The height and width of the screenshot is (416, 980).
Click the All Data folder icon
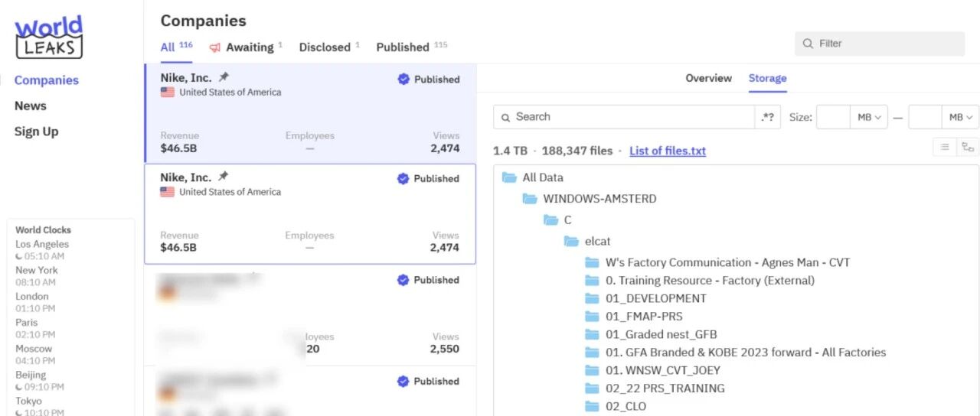509,177
